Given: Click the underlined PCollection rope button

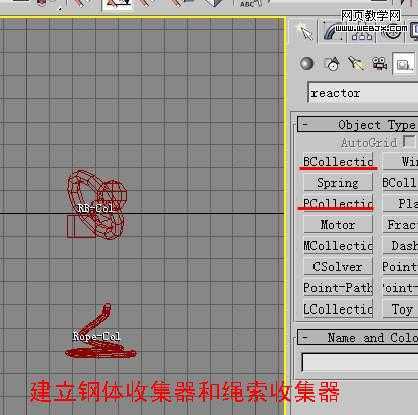Looking at the screenshot, I should point(338,203).
